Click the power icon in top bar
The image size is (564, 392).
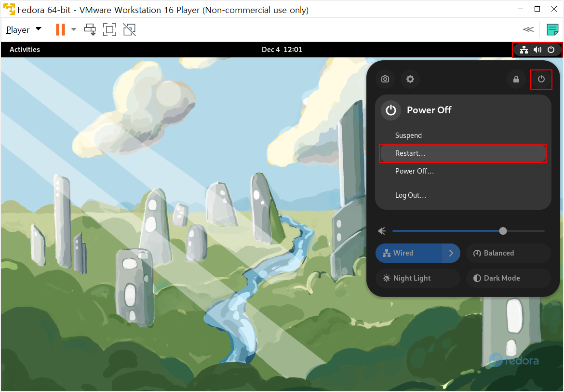(551, 50)
